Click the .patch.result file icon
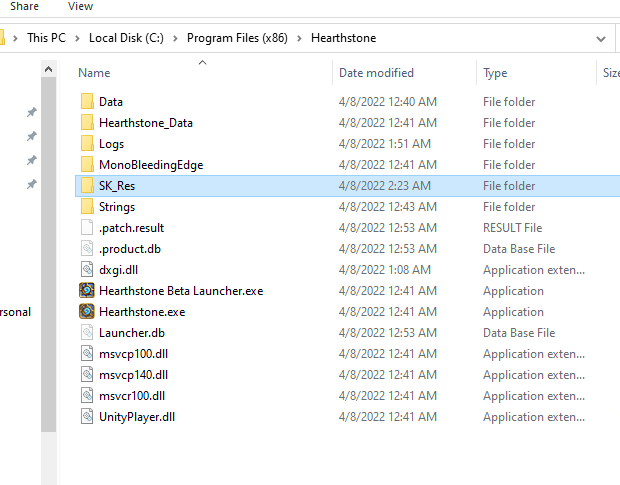This screenshot has height=485, width=620. click(x=87, y=228)
